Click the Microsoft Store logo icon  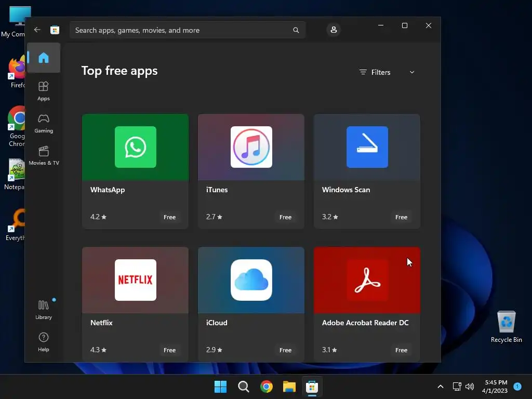(x=55, y=30)
